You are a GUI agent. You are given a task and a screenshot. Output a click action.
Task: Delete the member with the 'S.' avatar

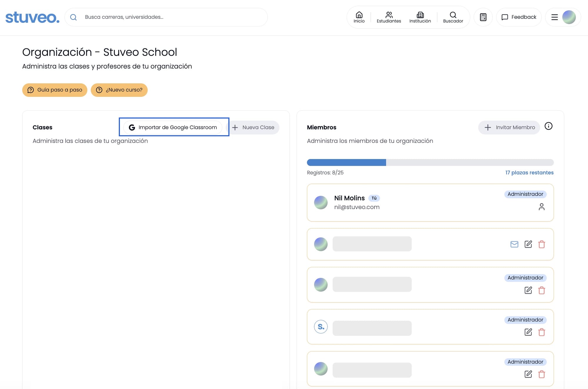pos(542,332)
